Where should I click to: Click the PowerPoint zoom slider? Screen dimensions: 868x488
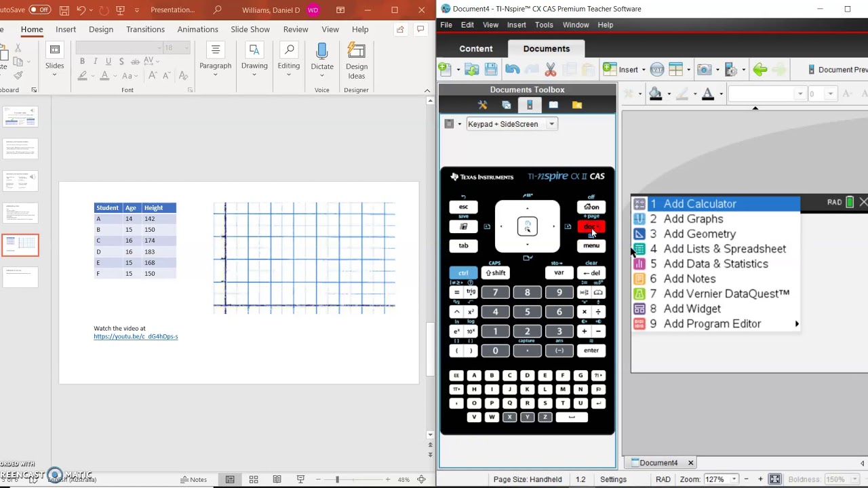[x=337, y=479]
